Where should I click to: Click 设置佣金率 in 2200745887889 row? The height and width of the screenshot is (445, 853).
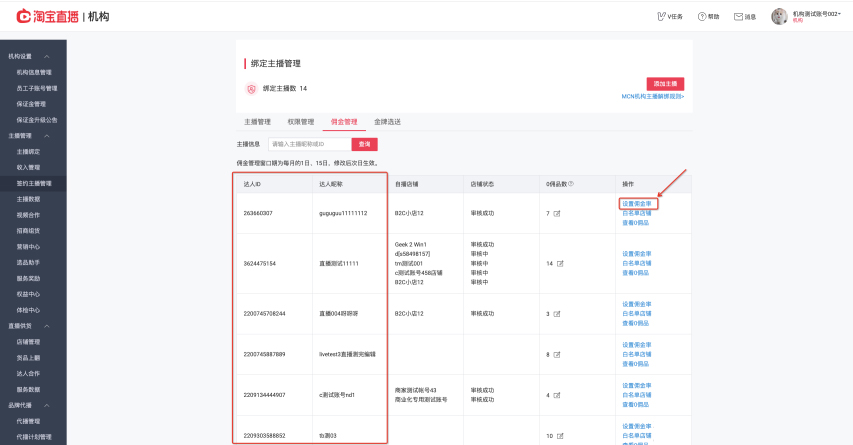point(636,345)
